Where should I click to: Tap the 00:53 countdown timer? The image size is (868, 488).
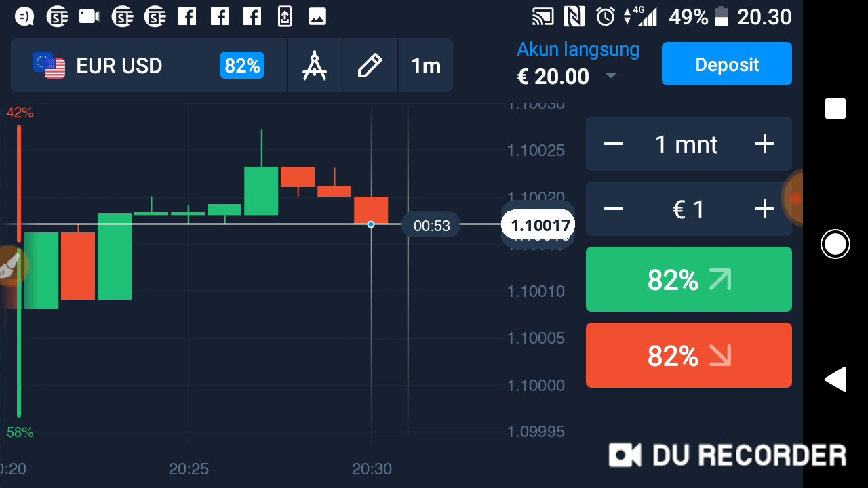coord(432,226)
